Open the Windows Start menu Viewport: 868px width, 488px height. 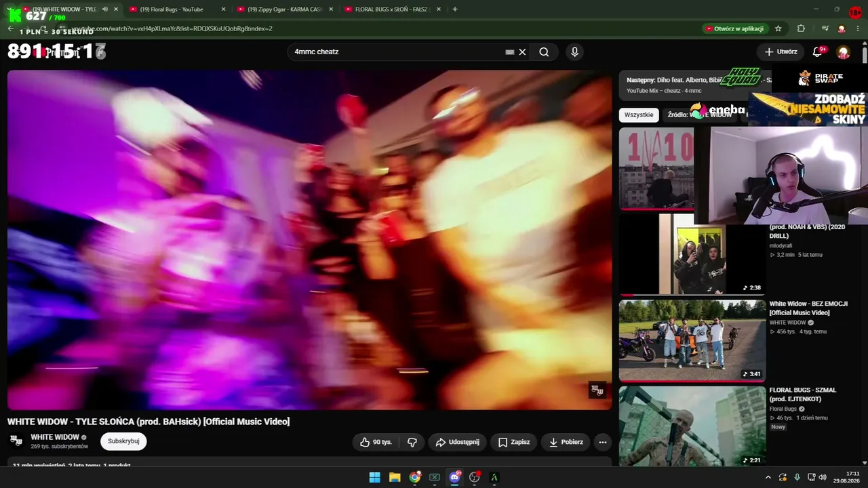click(374, 477)
